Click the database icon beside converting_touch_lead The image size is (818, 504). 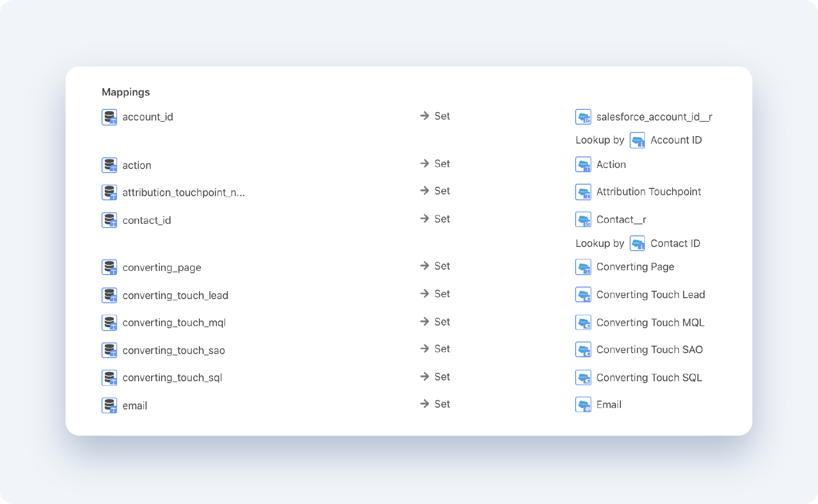click(x=109, y=295)
